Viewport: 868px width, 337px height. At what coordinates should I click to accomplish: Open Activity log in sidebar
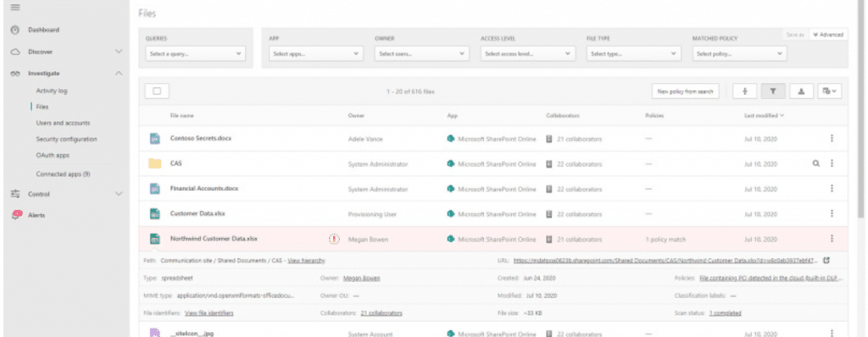tap(52, 91)
